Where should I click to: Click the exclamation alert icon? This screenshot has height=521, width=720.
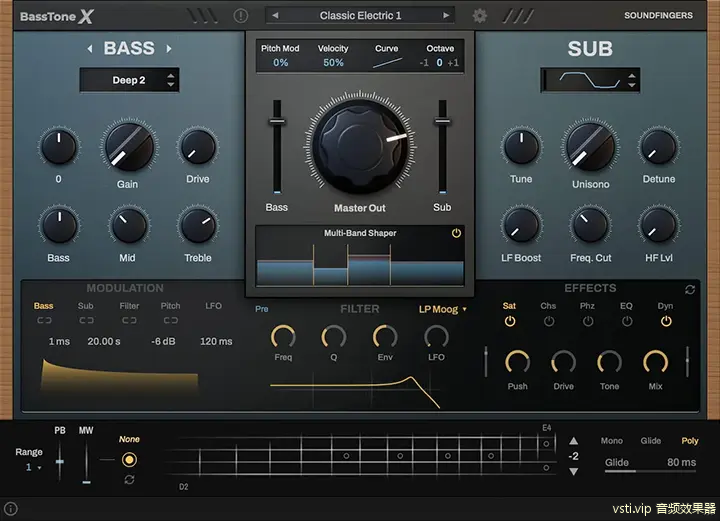point(241,16)
